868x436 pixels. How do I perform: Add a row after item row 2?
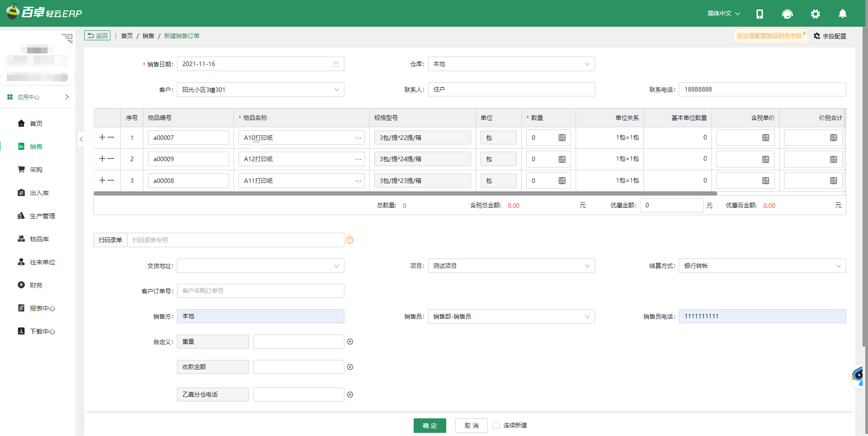tap(102, 158)
